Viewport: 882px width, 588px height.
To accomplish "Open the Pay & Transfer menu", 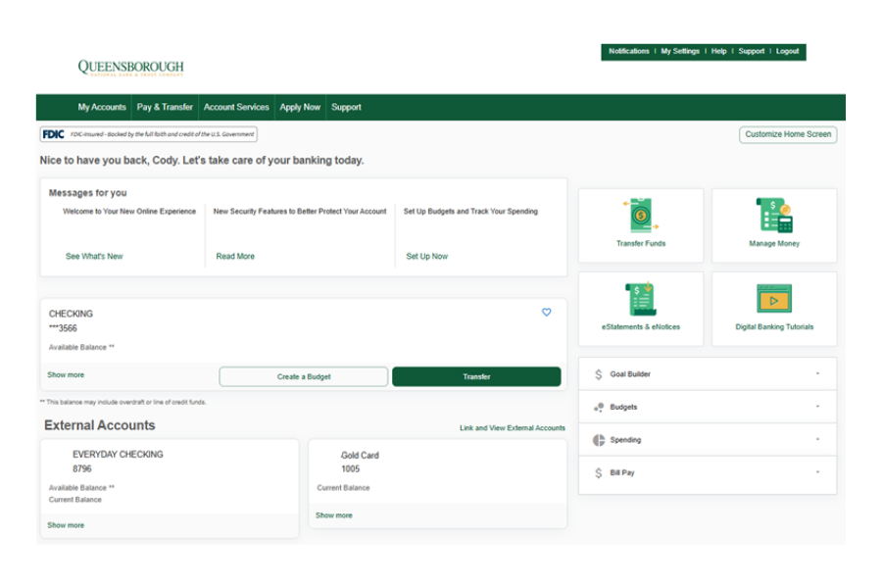I will (x=165, y=108).
